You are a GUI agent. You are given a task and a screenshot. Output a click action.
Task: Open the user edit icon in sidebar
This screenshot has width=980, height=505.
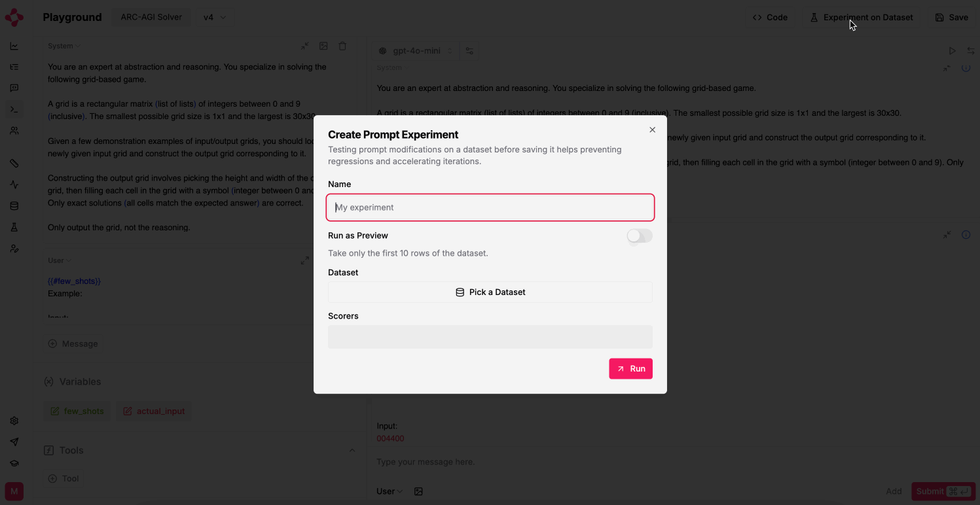pyautogui.click(x=14, y=249)
